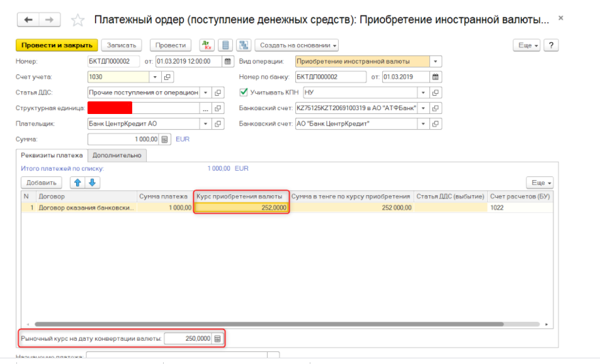Switch to the Дополнительно tab

click(117, 155)
